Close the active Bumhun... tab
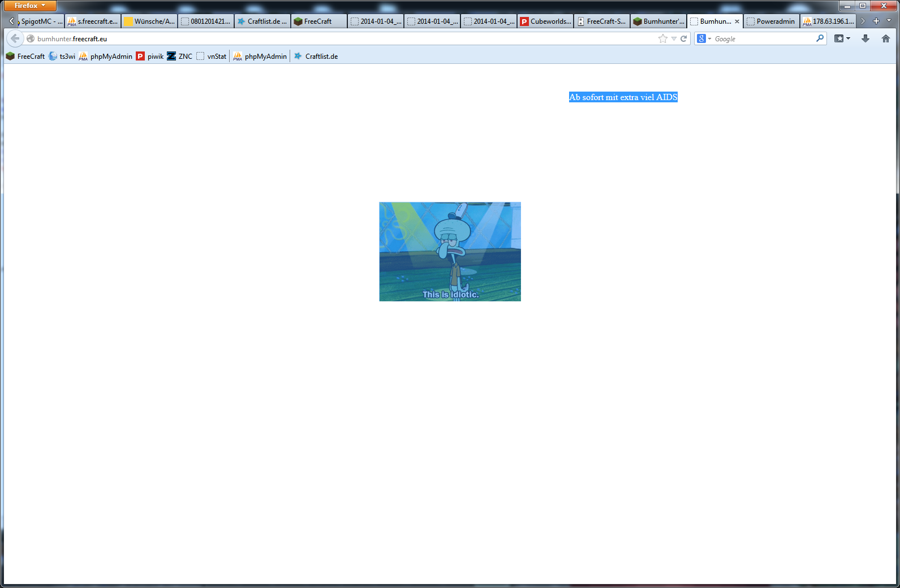This screenshot has width=900, height=588. point(737,21)
